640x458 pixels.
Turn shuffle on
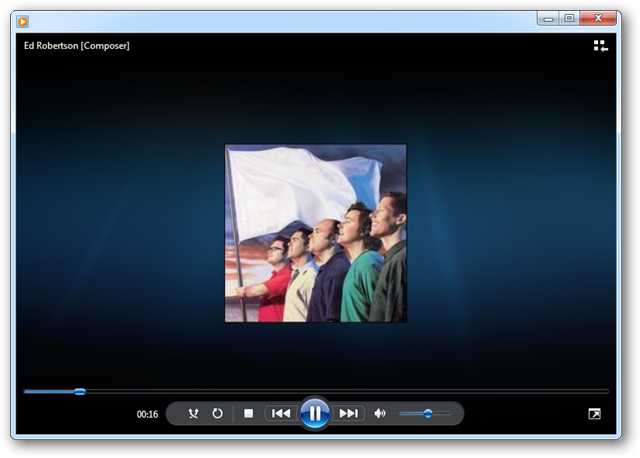[x=193, y=414]
